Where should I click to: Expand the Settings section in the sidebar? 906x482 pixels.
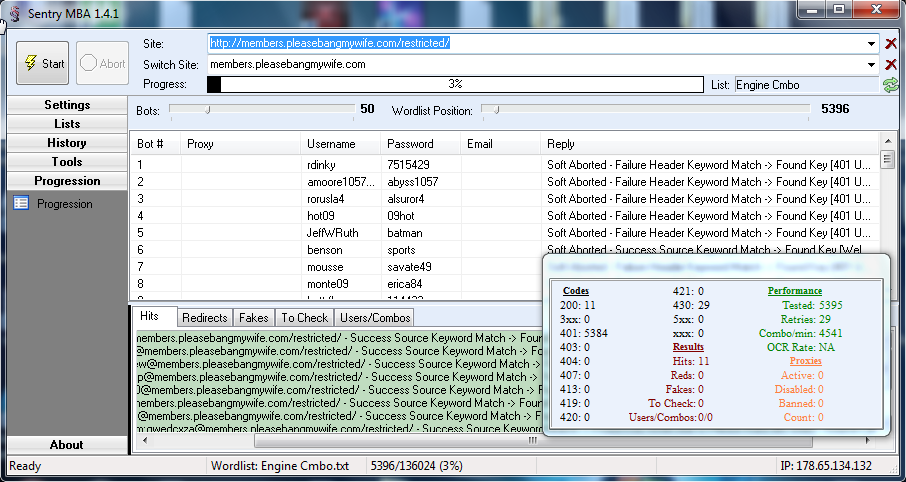(67, 105)
